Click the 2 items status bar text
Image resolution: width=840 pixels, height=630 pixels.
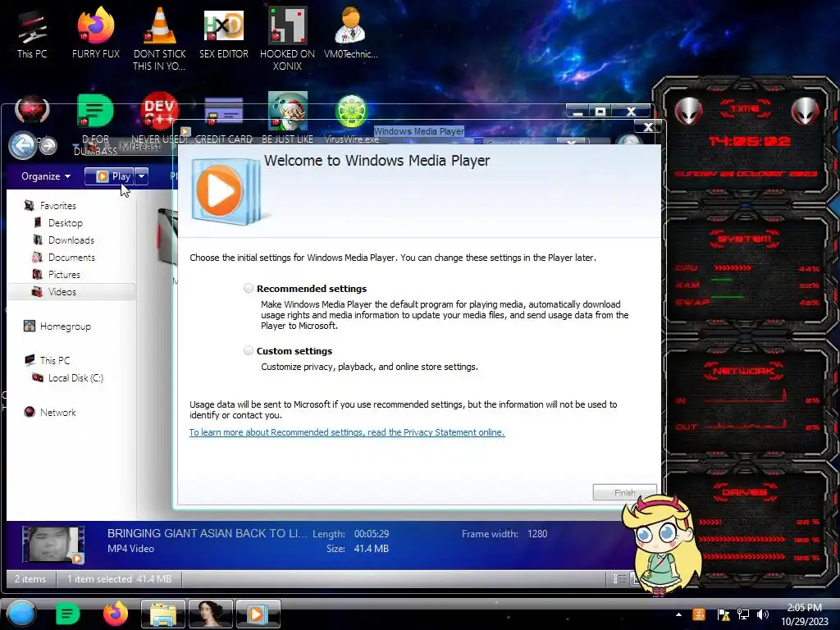pyautogui.click(x=30, y=579)
